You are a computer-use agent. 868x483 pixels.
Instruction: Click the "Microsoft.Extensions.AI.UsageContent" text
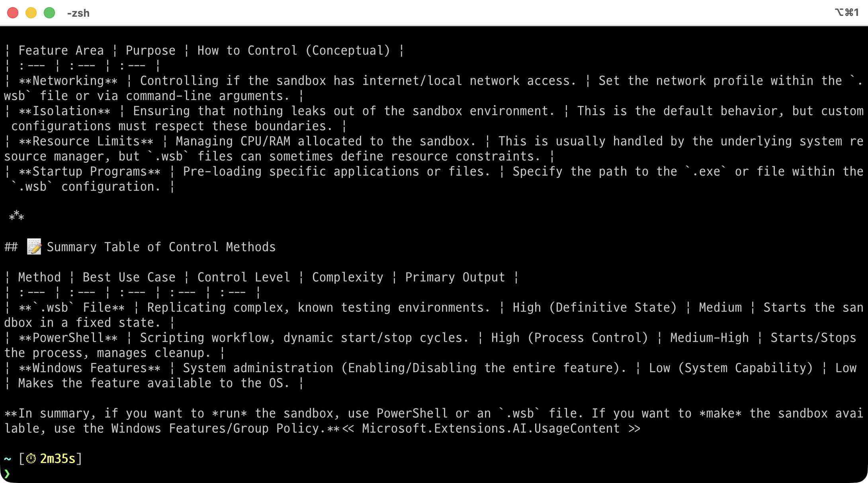point(491,428)
